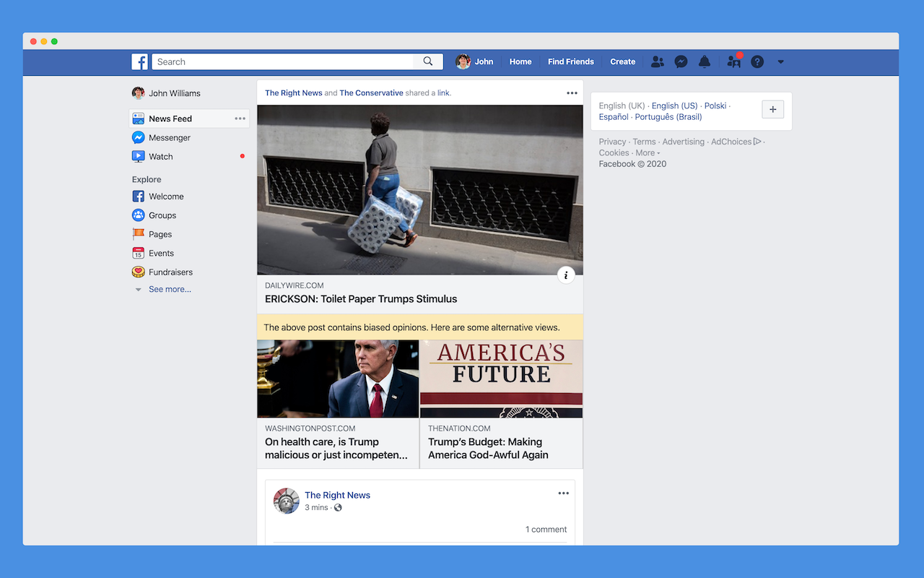The width and height of the screenshot is (924, 578).
Task: Open Fundraisers in Explore list
Action: click(x=170, y=272)
